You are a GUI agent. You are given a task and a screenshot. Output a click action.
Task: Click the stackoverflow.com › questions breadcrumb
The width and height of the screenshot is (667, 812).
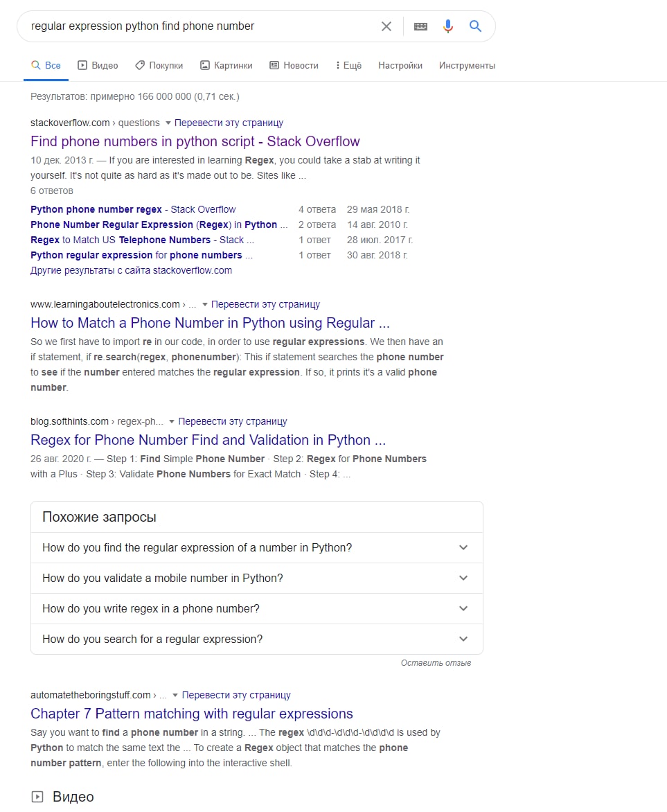point(96,123)
